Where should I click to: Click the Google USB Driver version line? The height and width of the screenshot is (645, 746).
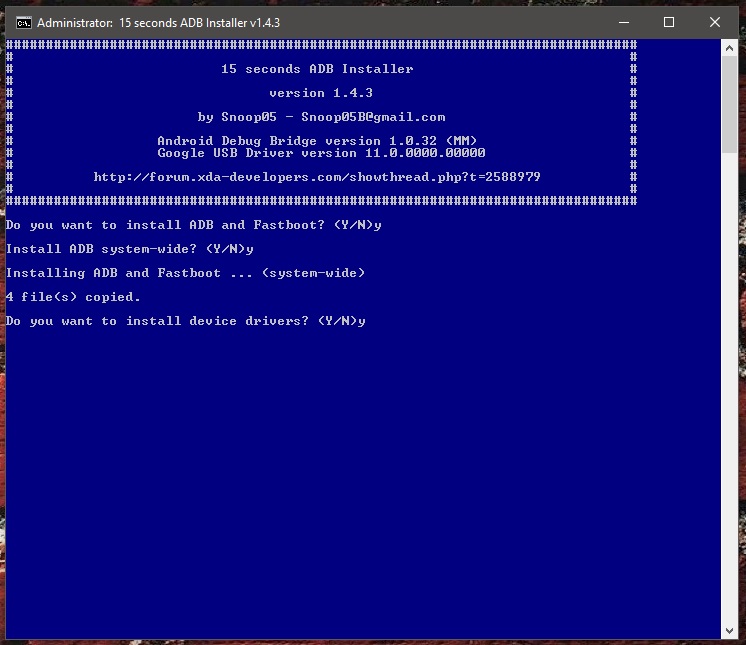[321, 153]
